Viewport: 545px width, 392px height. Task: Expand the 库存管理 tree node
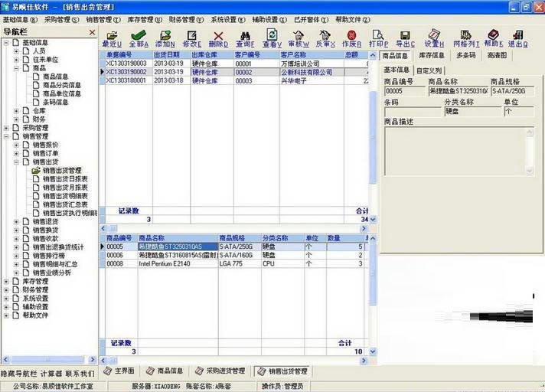(6, 282)
